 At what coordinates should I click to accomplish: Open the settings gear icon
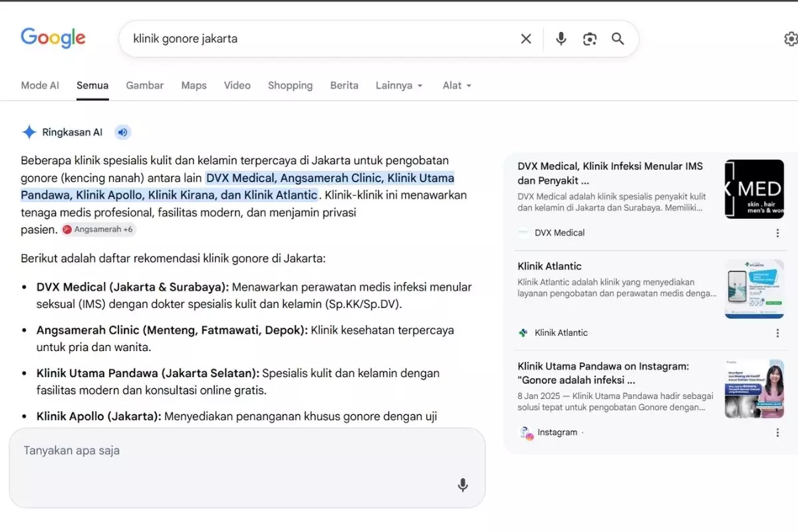click(791, 39)
